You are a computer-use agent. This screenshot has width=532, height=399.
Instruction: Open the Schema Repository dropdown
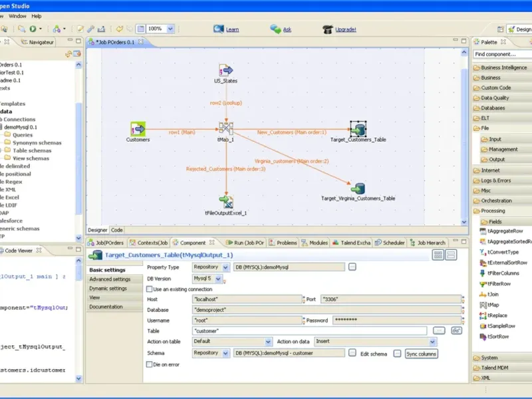tap(225, 353)
